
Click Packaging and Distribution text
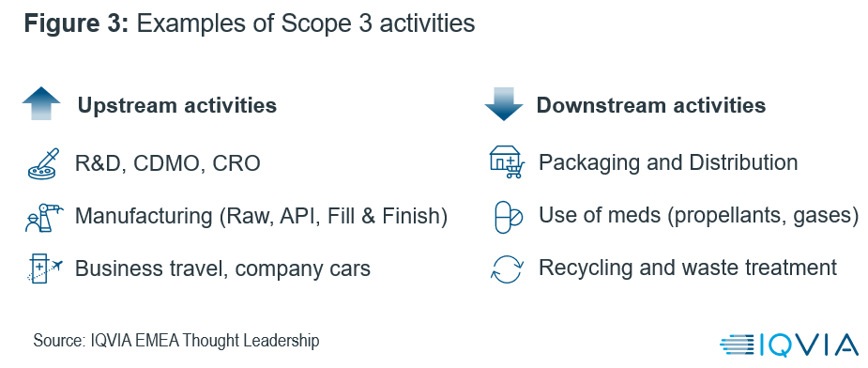coord(668,163)
